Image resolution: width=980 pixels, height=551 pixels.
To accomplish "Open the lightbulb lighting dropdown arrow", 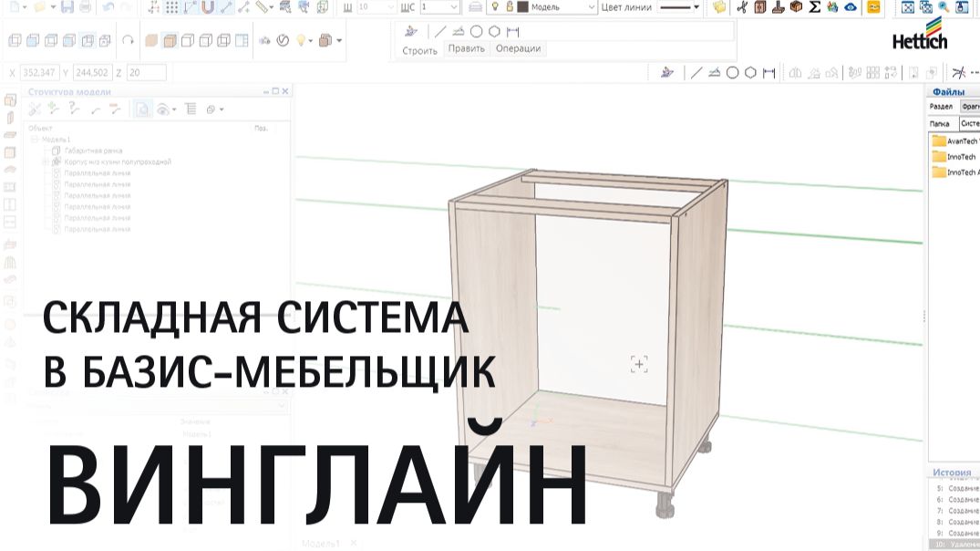I will tap(311, 41).
